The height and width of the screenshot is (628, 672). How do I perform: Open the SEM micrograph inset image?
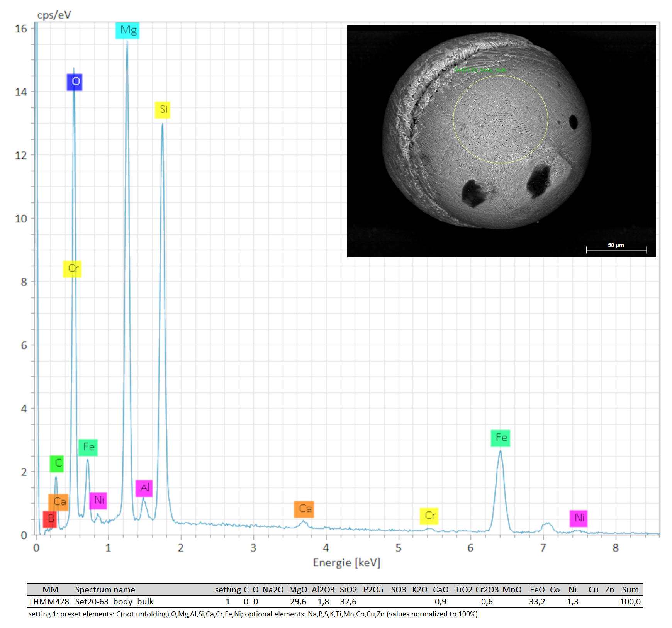click(501, 141)
